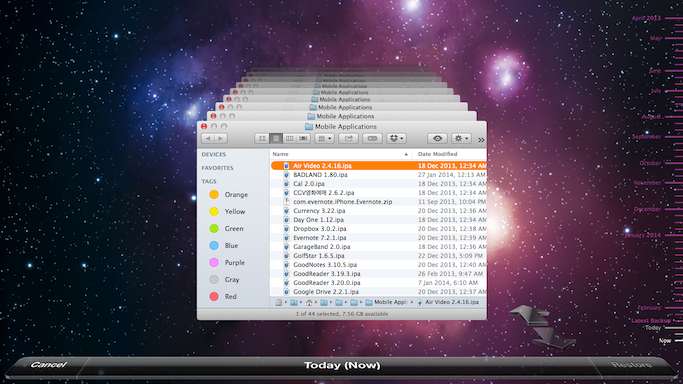Select the Red tag in sidebar
Screen dimensions: 683x384
click(223, 296)
